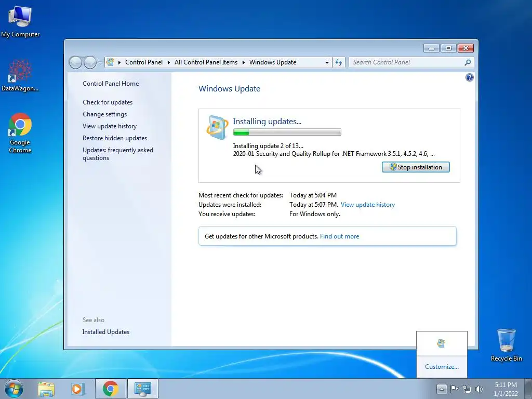Screen dimensions: 532x399
Task: Open the Recycle Bin on the desktop
Action: (x=506, y=345)
